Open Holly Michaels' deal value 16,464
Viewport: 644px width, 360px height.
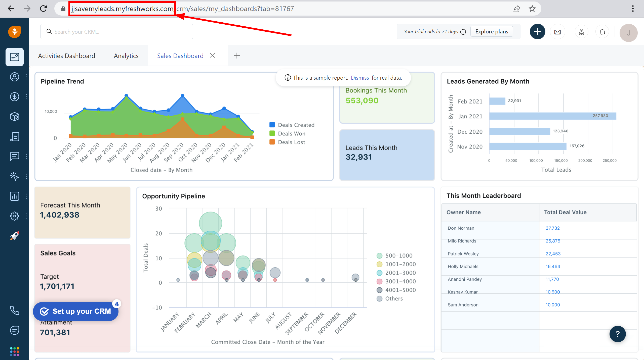[553, 267]
